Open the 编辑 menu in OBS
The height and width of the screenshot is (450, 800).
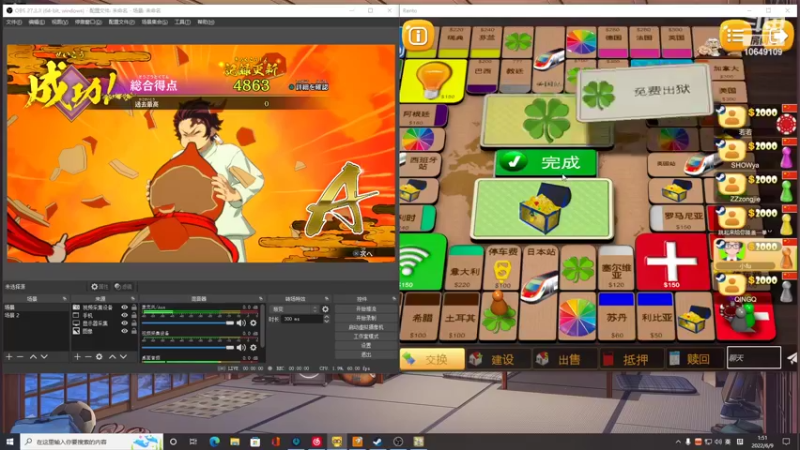pos(36,22)
